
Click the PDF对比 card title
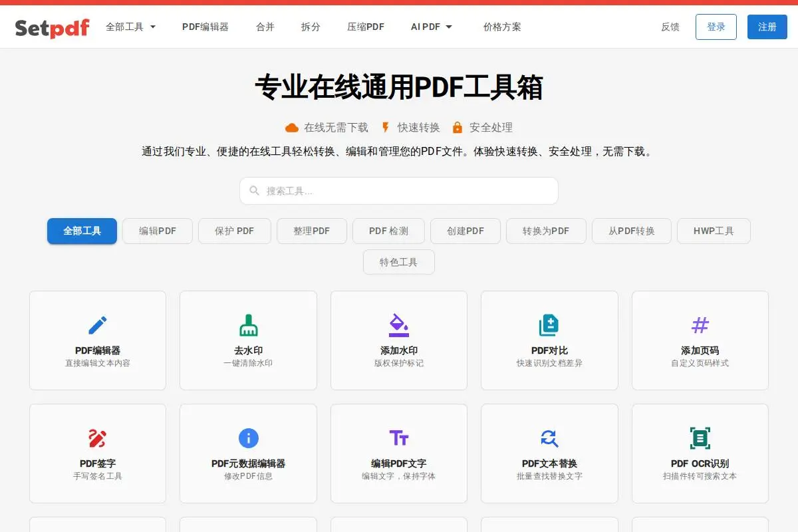point(549,350)
